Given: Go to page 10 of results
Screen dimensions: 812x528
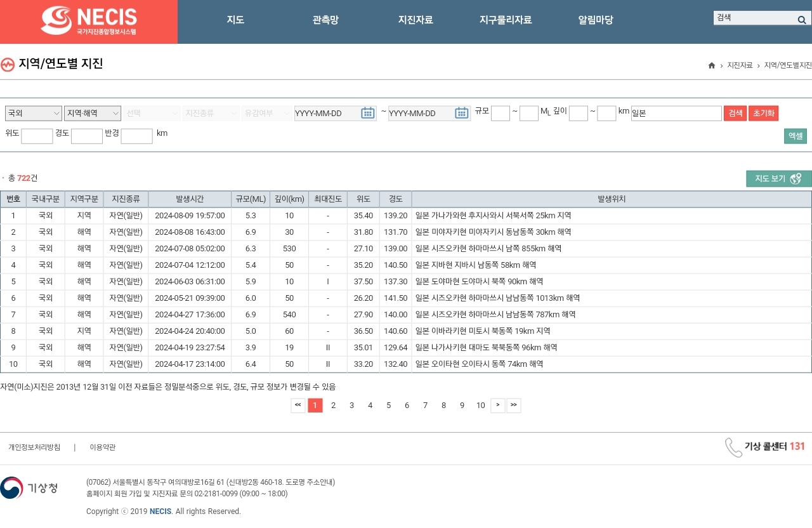Looking at the screenshot, I should pos(480,406).
